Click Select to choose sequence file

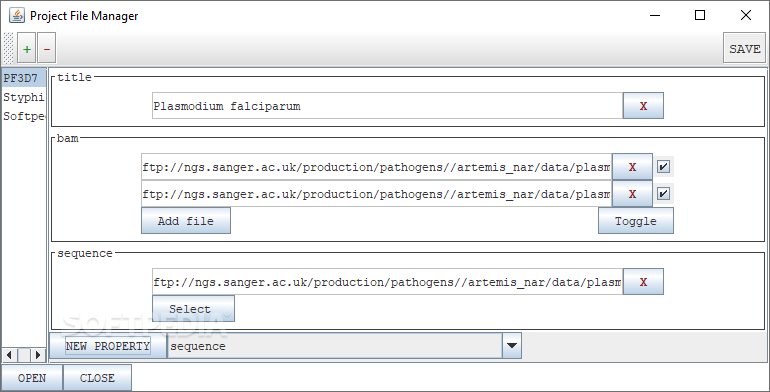[193, 308]
